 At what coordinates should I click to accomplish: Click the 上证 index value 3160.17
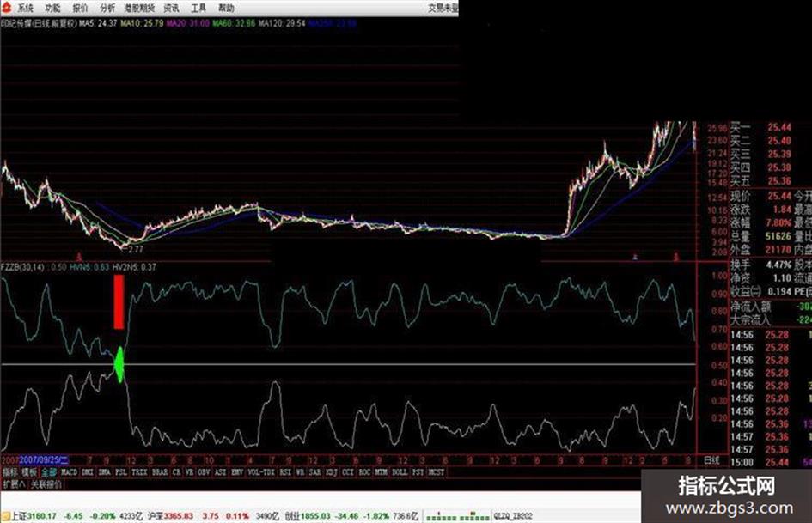41,516
